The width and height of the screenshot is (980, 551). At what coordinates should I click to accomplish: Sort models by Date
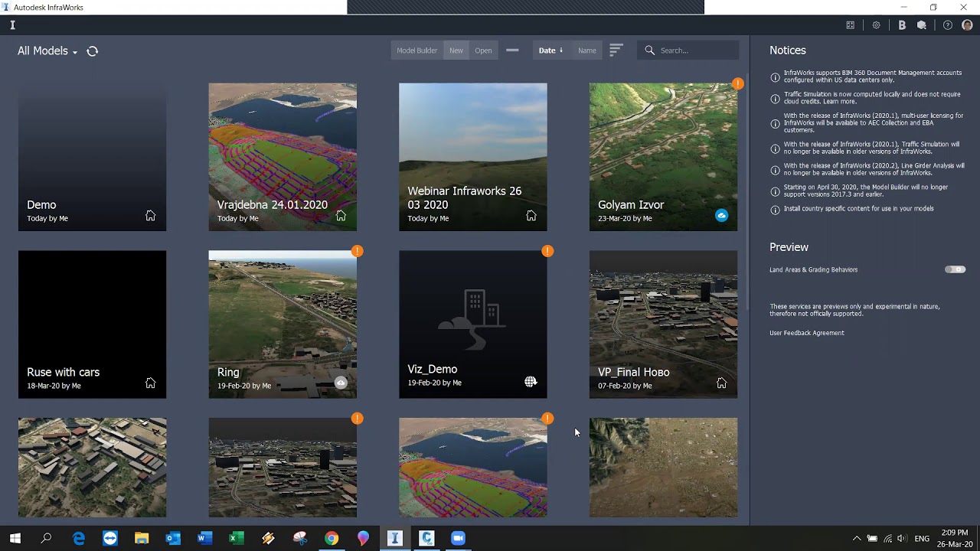[x=550, y=51]
